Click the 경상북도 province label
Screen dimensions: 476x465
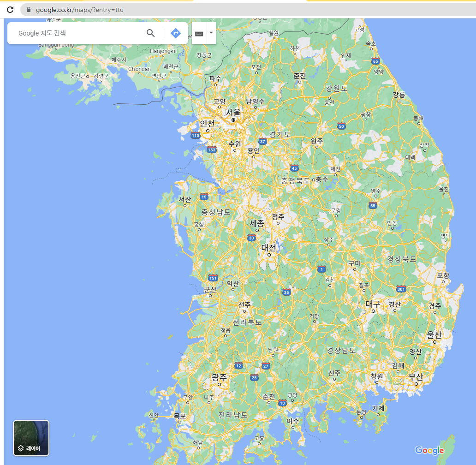click(x=402, y=259)
